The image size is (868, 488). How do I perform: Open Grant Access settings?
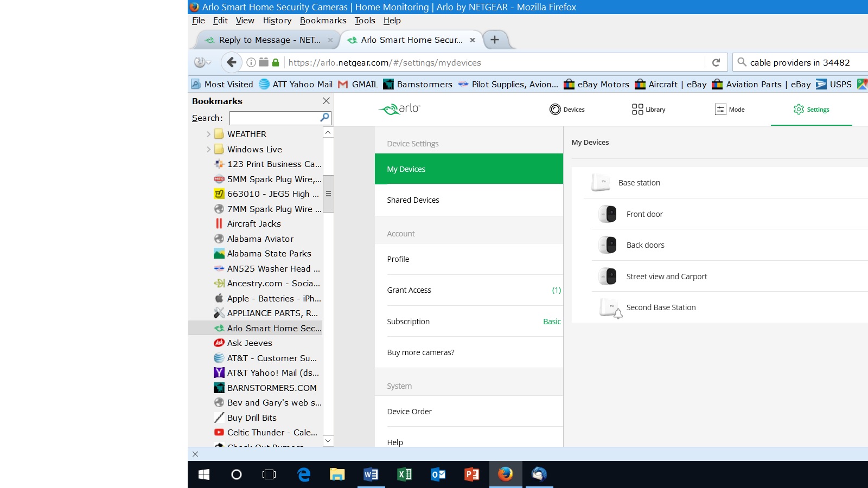pos(469,290)
